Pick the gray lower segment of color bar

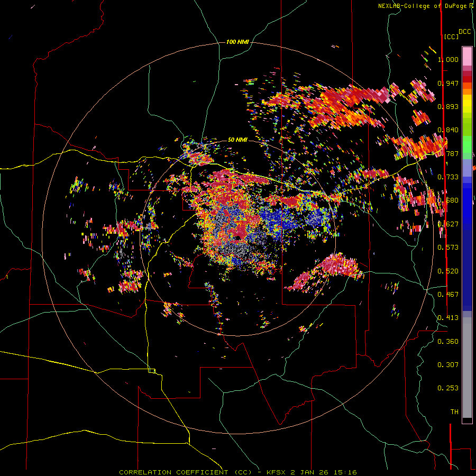coord(467,368)
